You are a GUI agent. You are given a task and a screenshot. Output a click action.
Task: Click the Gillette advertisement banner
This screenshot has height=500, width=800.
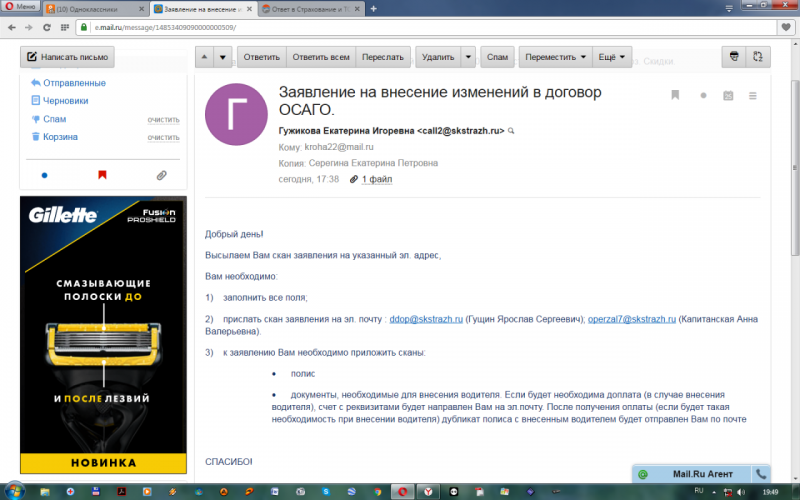103,335
